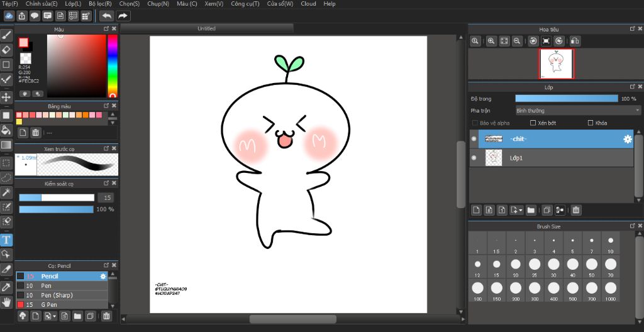Select the Pen brush in list
The image size is (644, 332).
coord(62,285)
